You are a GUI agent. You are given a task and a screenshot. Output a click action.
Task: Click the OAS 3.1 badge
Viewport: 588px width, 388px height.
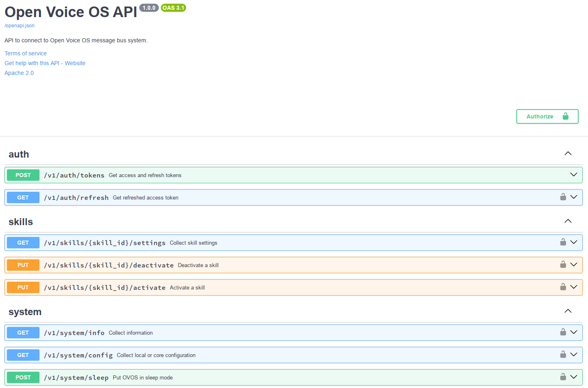173,8
